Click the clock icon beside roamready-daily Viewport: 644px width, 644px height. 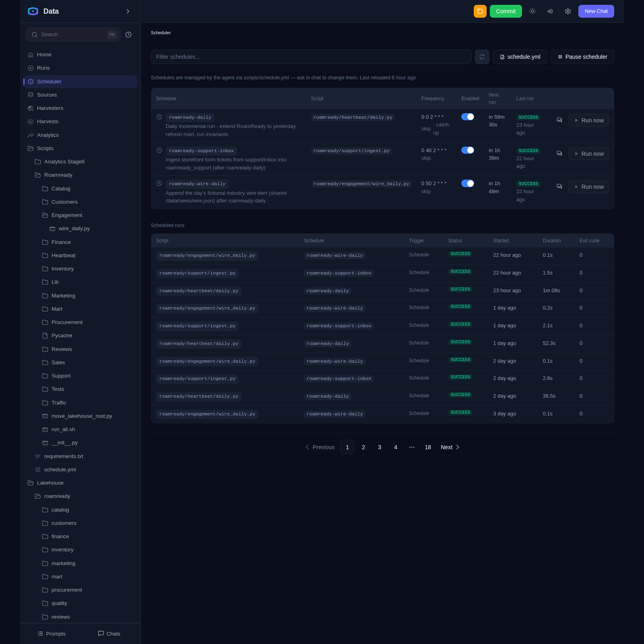[159, 117]
